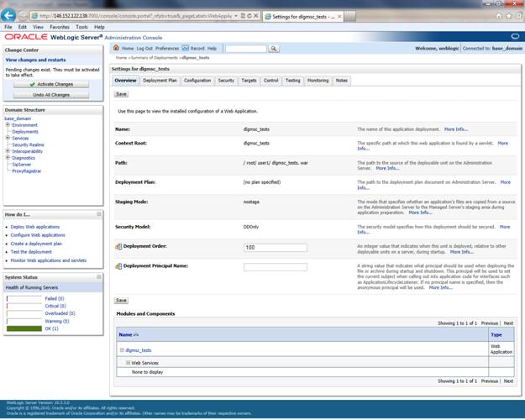Click the Deployment Order input field
The width and height of the screenshot is (525, 420).
[x=275, y=247]
